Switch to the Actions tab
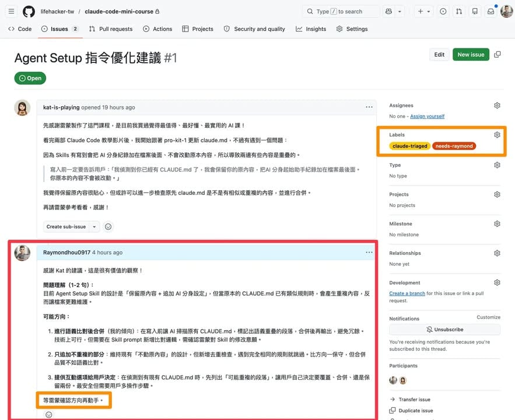515x420 pixels. tap(157, 29)
